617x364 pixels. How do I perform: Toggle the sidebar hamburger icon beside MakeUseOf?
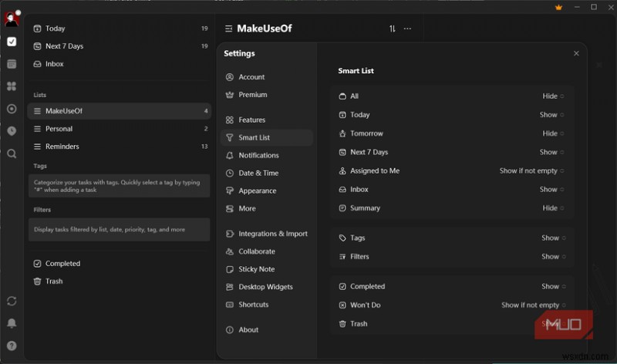[x=228, y=29]
